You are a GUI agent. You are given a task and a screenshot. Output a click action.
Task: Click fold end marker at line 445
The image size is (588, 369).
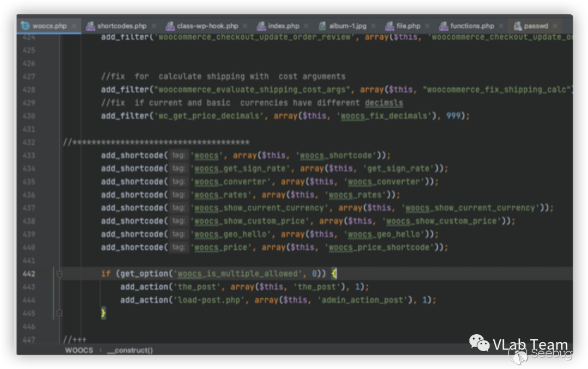pyautogui.click(x=59, y=313)
